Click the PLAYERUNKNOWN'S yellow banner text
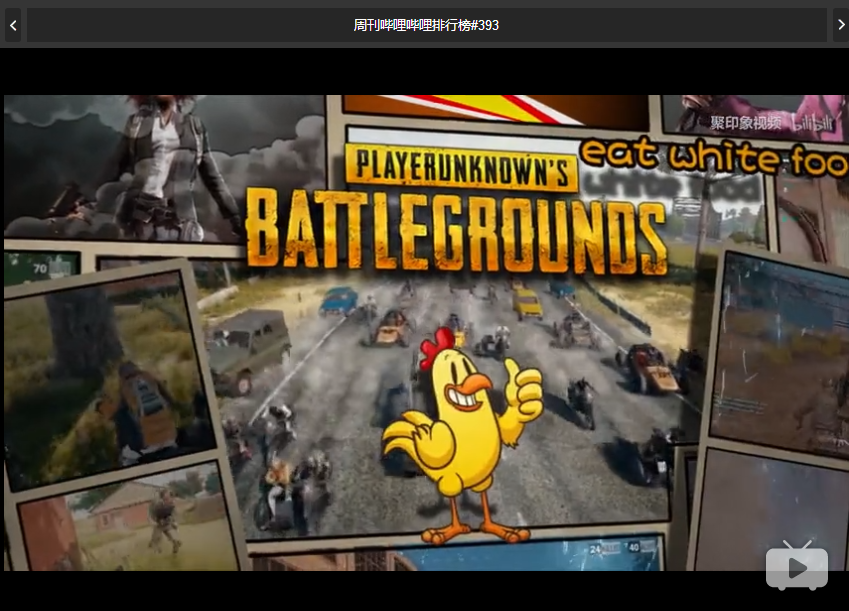 pos(460,169)
